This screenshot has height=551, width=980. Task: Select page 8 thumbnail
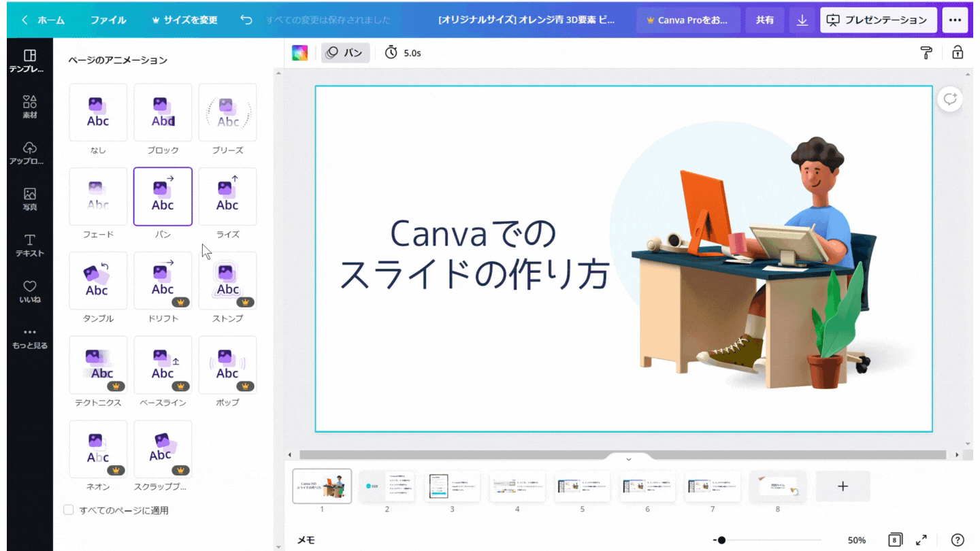point(778,486)
